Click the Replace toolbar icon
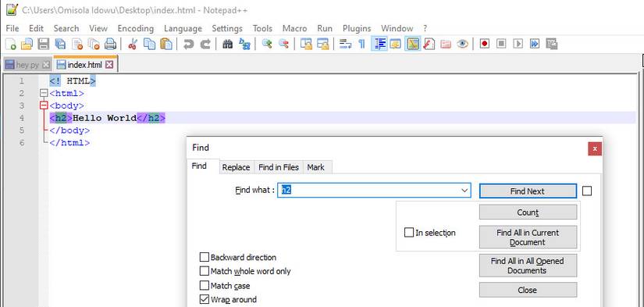This screenshot has height=307, width=644. point(244,44)
